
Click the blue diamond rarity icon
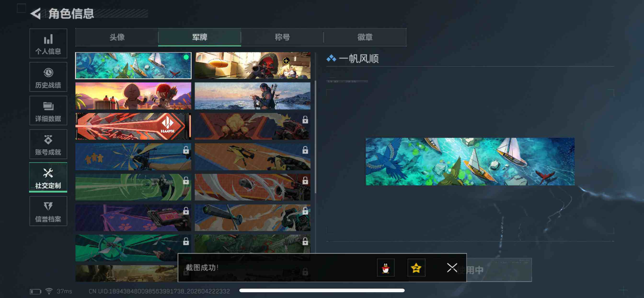pos(331,58)
